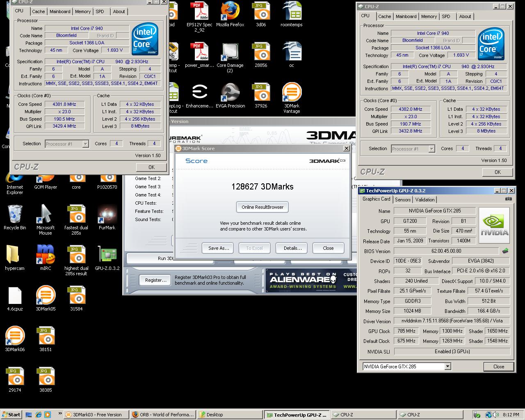
Task: Click the taskbar clock showing 8:12 PM
Action: click(511, 415)
